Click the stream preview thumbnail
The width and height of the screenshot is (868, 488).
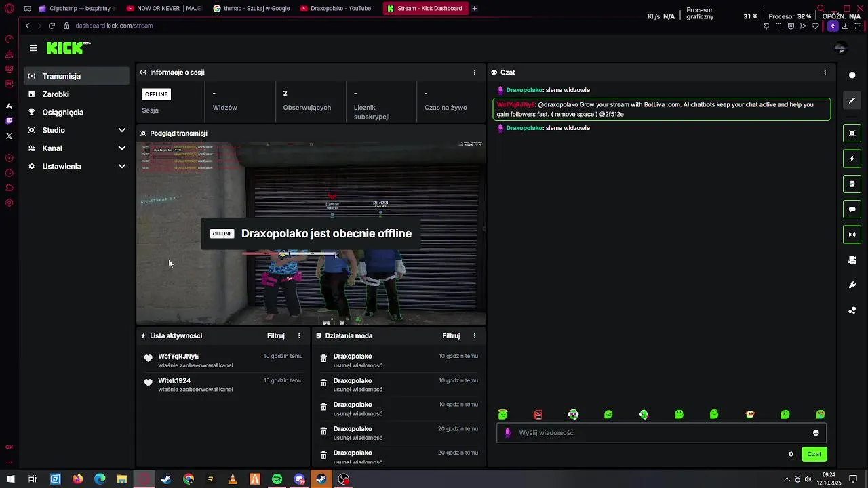click(311, 233)
